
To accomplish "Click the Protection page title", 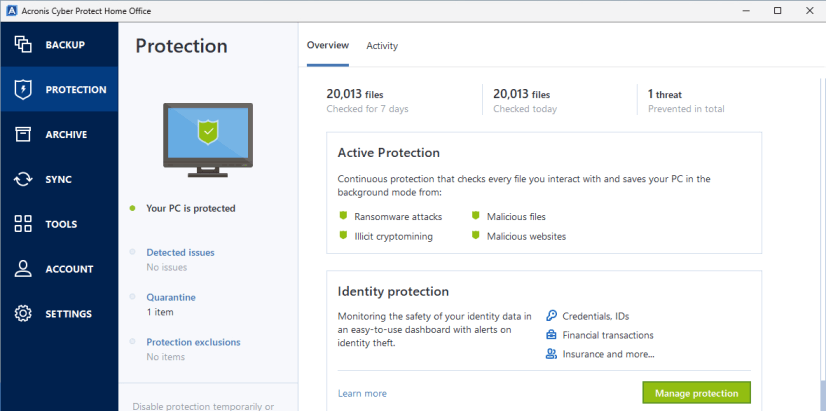I will click(x=181, y=46).
